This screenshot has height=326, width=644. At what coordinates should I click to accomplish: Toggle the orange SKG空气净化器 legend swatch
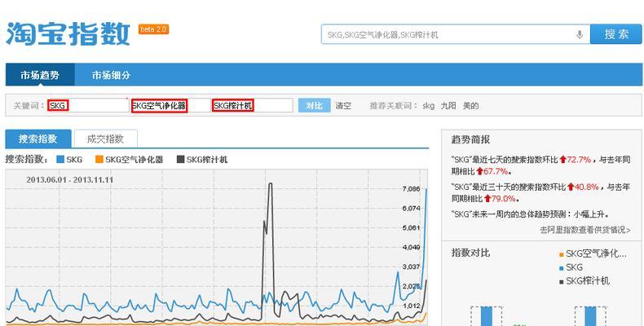99,159
